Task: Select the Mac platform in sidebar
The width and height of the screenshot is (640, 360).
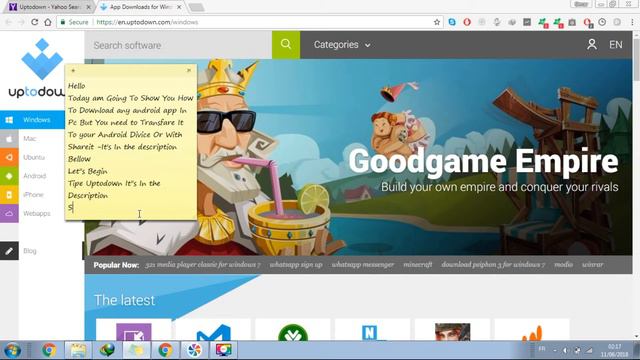Action: (x=30, y=138)
